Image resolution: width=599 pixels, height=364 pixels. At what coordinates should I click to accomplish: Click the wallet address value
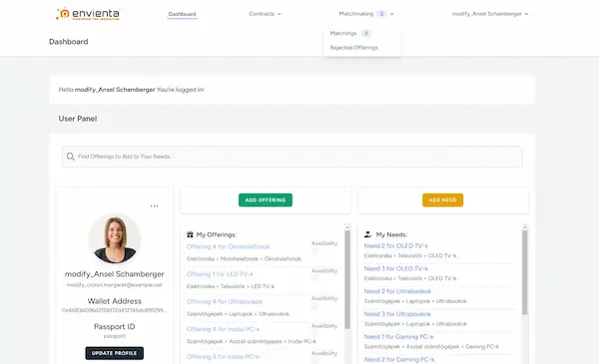[x=114, y=310]
